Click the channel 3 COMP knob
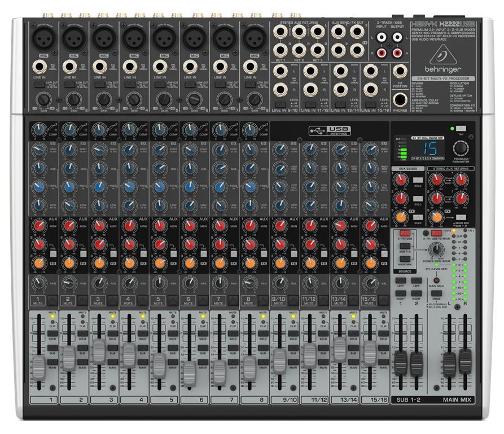 99,130
